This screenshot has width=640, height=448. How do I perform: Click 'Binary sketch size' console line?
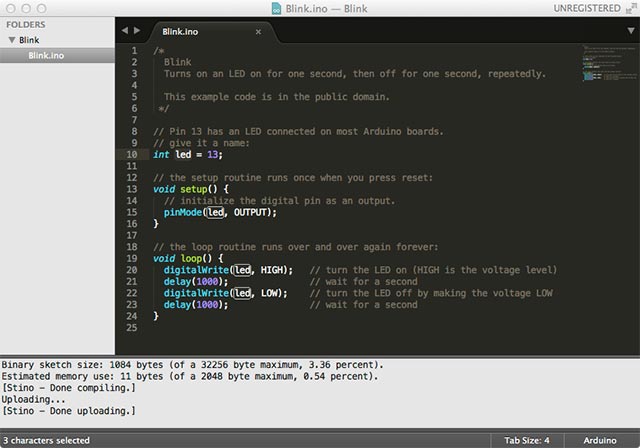193,365
